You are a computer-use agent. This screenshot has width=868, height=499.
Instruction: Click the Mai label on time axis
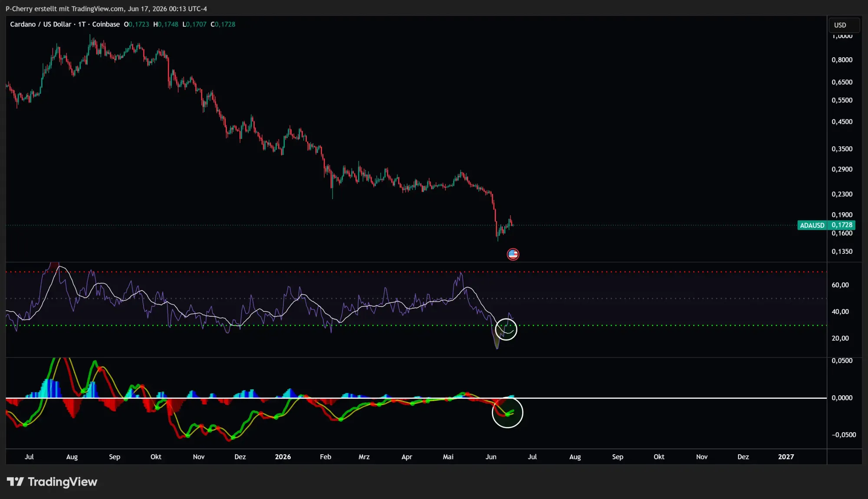pyautogui.click(x=448, y=457)
